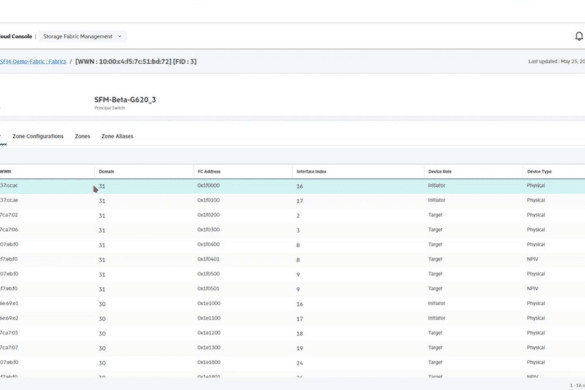The height and width of the screenshot is (390, 585).
Task: Open the notifications bell icon
Action: point(579,36)
